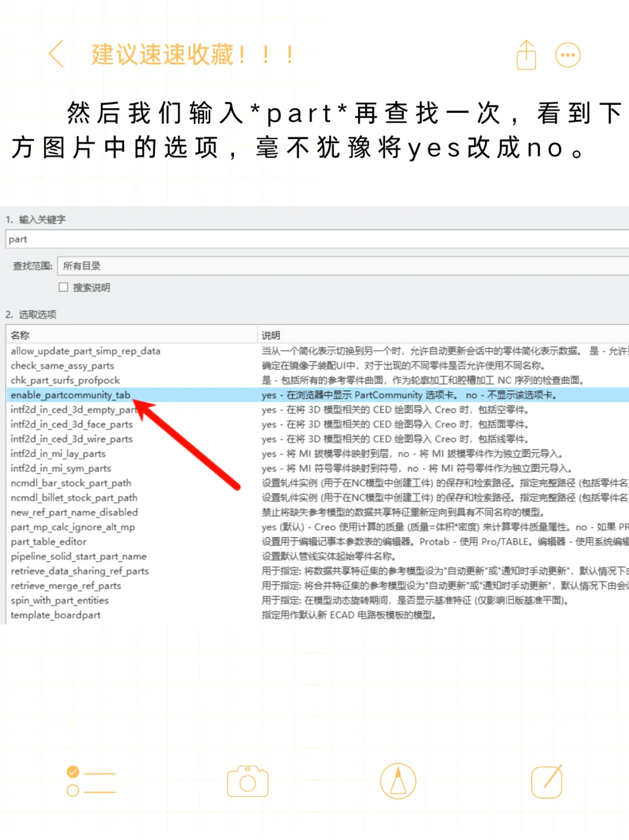Select the spin_with_part_entities option

(x=59, y=600)
